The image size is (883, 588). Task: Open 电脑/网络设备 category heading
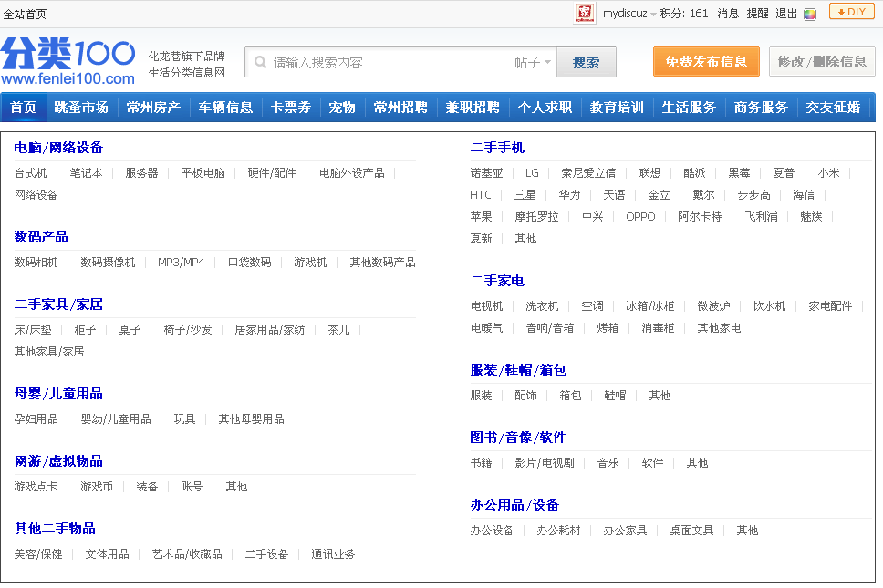click(x=58, y=148)
